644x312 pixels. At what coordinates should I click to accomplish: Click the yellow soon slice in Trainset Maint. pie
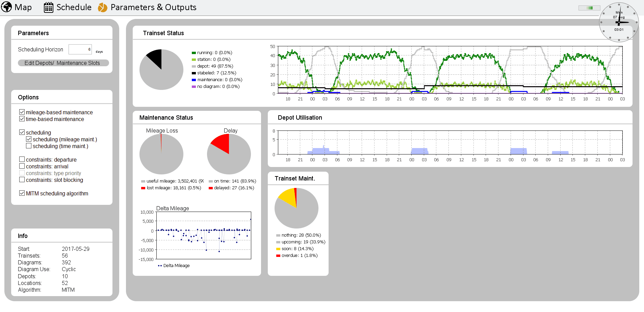(288, 197)
